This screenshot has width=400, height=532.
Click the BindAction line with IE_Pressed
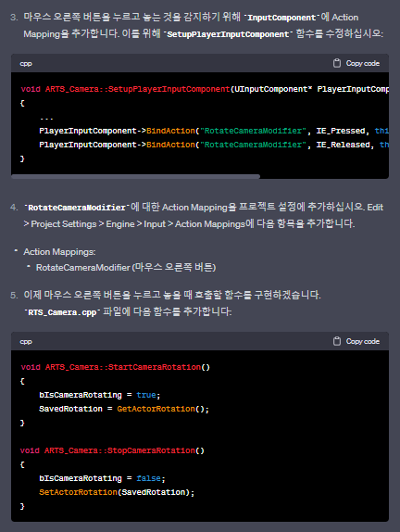[214, 131]
